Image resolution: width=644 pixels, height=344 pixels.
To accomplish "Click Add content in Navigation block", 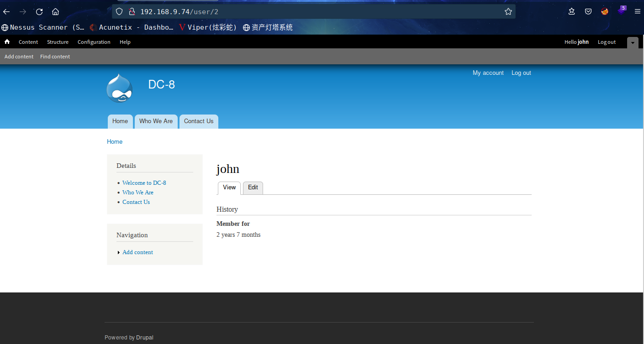I will point(137,252).
